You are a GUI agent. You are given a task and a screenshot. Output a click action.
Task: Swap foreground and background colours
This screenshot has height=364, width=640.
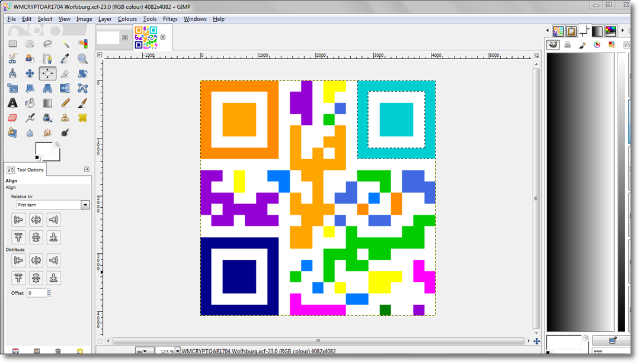point(57,144)
